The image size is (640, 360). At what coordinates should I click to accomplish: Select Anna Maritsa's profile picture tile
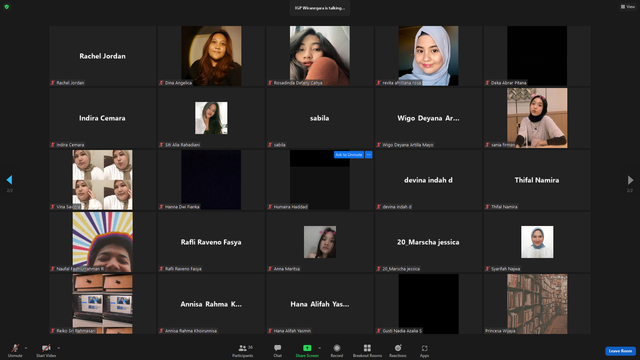click(x=320, y=242)
